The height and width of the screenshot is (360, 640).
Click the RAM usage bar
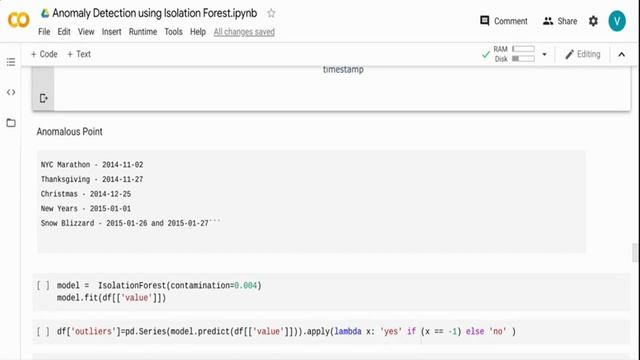(x=523, y=49)
